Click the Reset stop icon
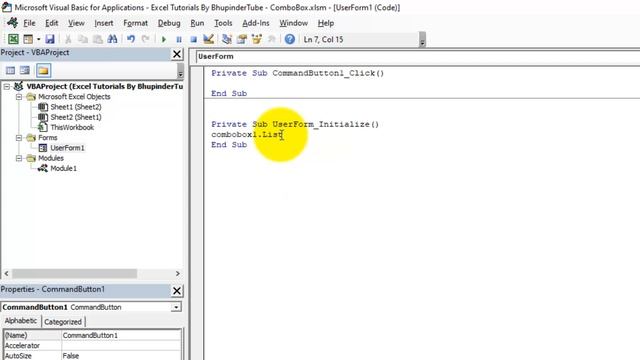 pyautogui.click(x=193, y=39)
